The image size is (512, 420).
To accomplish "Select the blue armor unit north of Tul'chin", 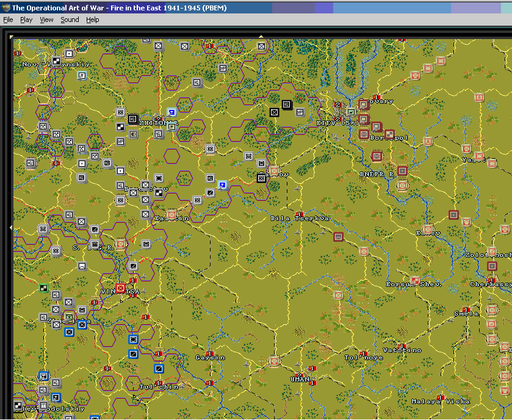I will pyautogui.click(x=133, y=339).
